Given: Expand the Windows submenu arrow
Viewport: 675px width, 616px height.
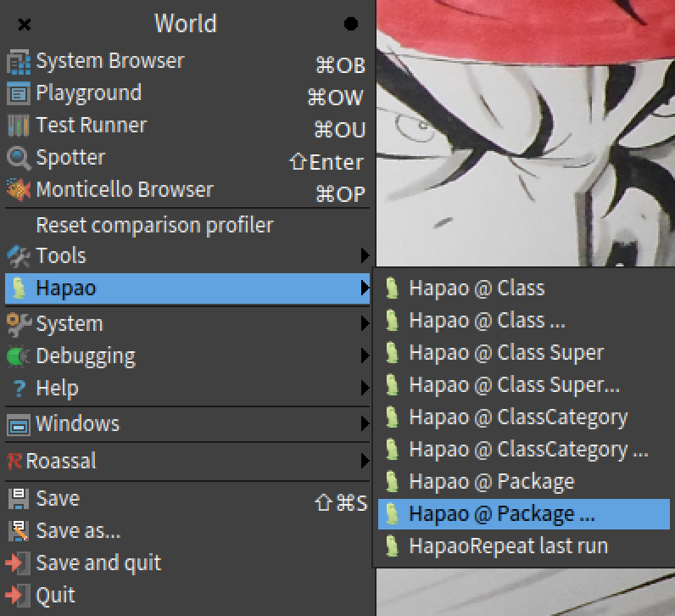Looking at the screenshot, I should (365, 424).
